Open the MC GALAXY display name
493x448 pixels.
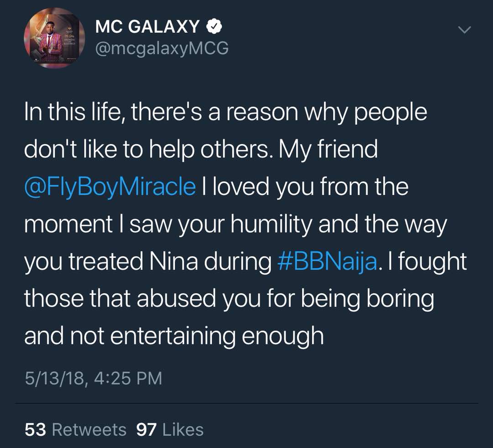147,26
